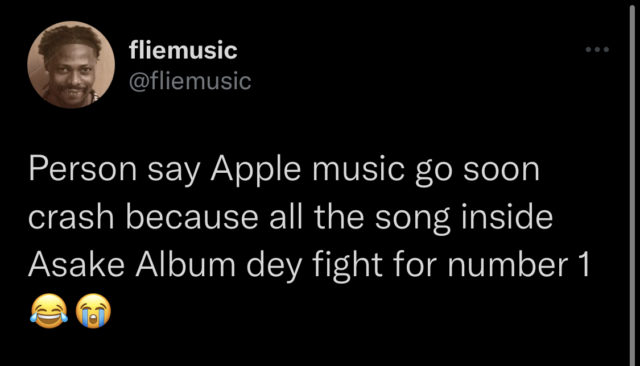640x366 pixels.
Task: Open the three-dot more options menu
Action: click(597, 49)
